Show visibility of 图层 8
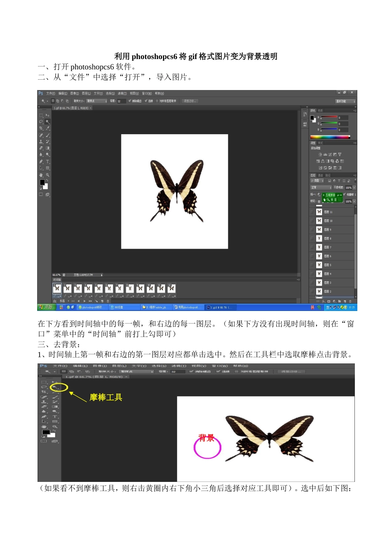Screen dimensions: 392x555 (312, 238)
